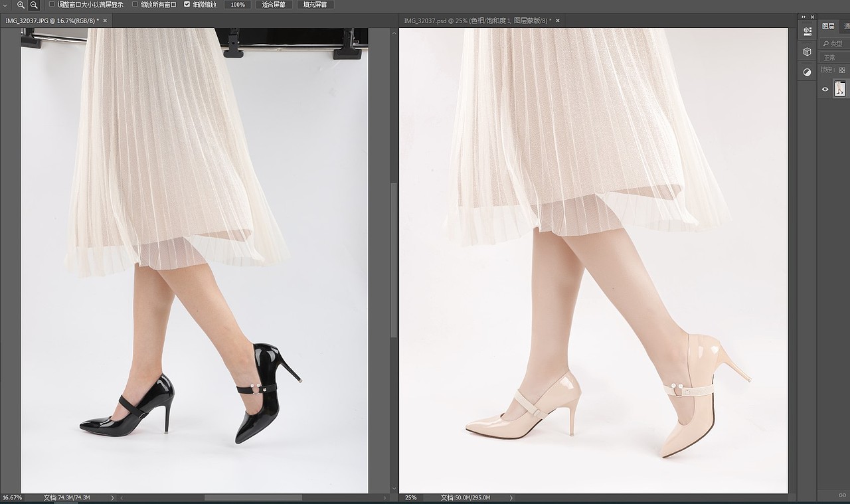
Task: Switch to the IMG_32037.psd document tab
Action: 477,21
